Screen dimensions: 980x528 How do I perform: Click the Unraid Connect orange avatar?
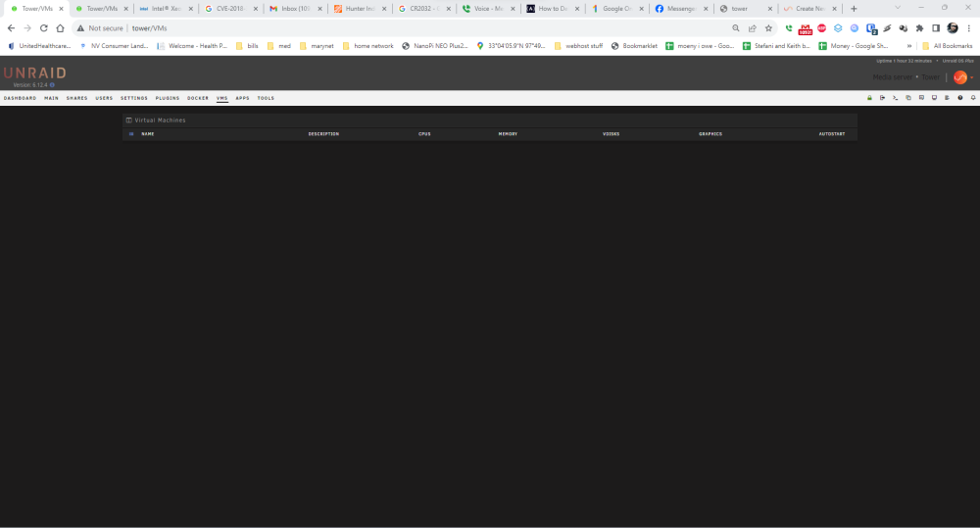960,77
